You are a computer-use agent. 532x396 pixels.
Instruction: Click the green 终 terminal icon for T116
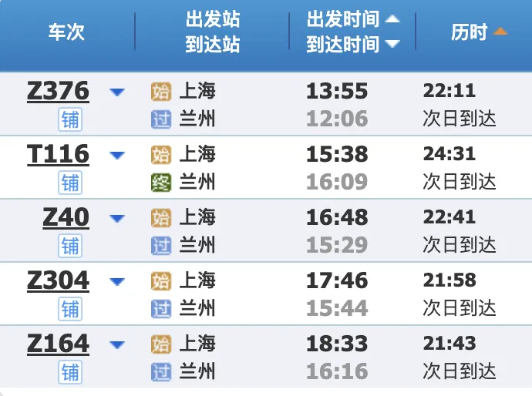161,183
